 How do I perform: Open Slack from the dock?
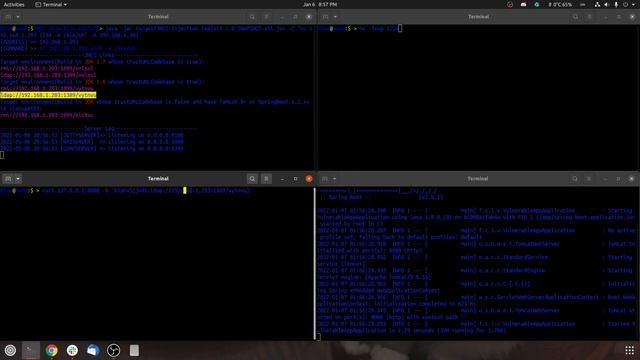(72, 350)
